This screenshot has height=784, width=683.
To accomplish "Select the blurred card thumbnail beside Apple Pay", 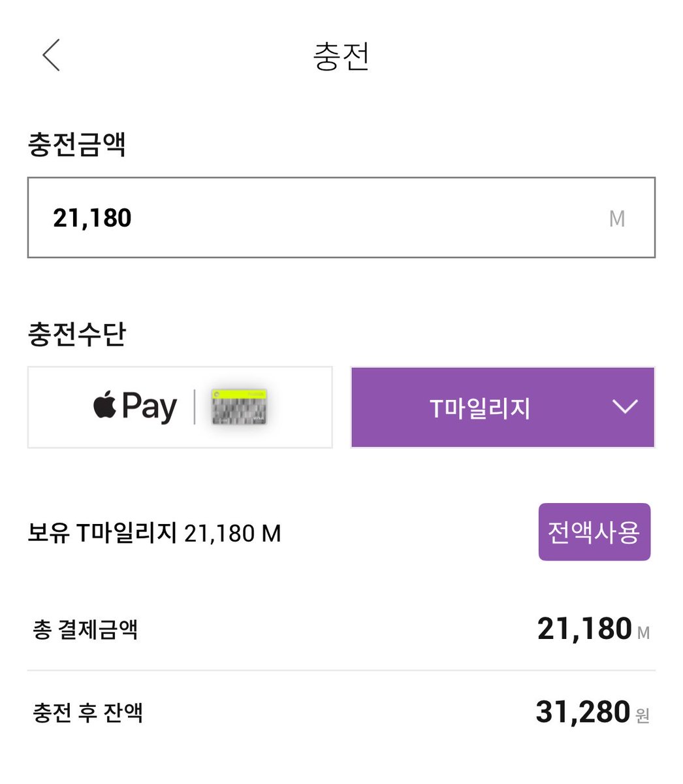I will click(x=239, y=407).
